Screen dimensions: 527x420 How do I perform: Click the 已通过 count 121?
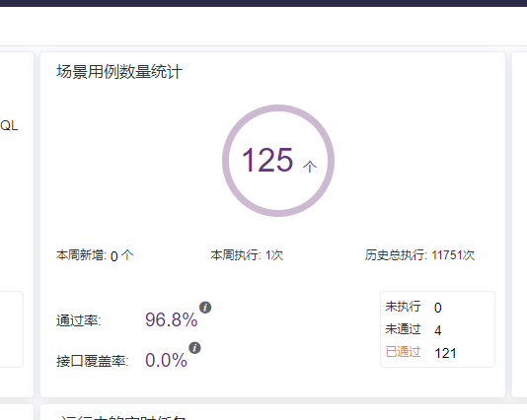[445, 354]
